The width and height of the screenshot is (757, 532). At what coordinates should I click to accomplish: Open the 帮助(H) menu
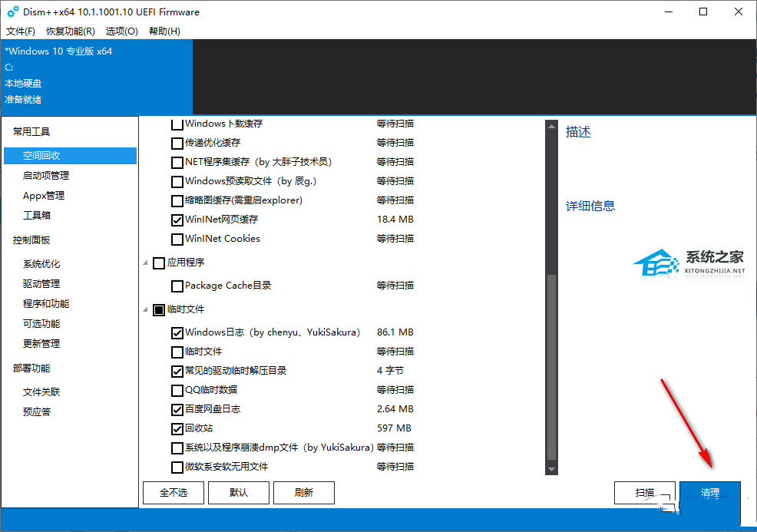click(164, 31)
